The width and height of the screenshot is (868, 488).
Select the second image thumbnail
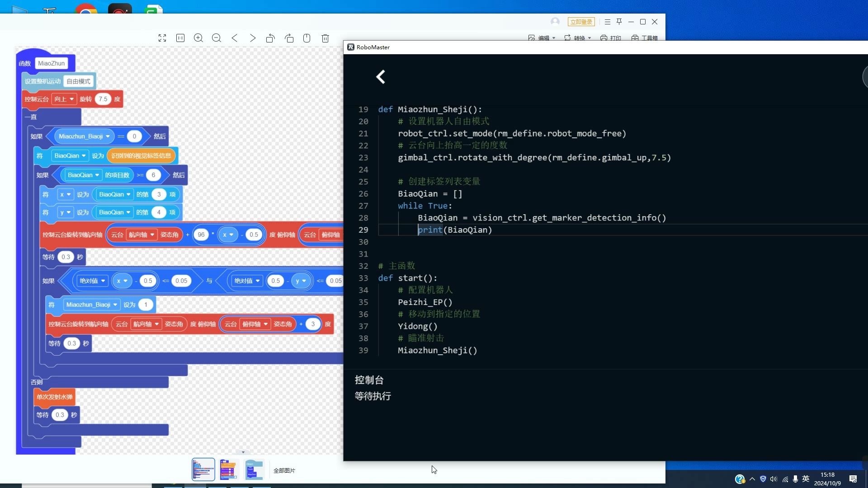(228, 469)
